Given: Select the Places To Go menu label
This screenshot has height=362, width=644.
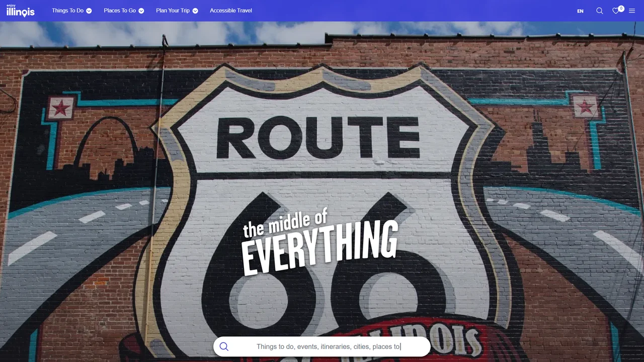Looking at the screenshot, I should pyautogui.click(x=120, y=11).
